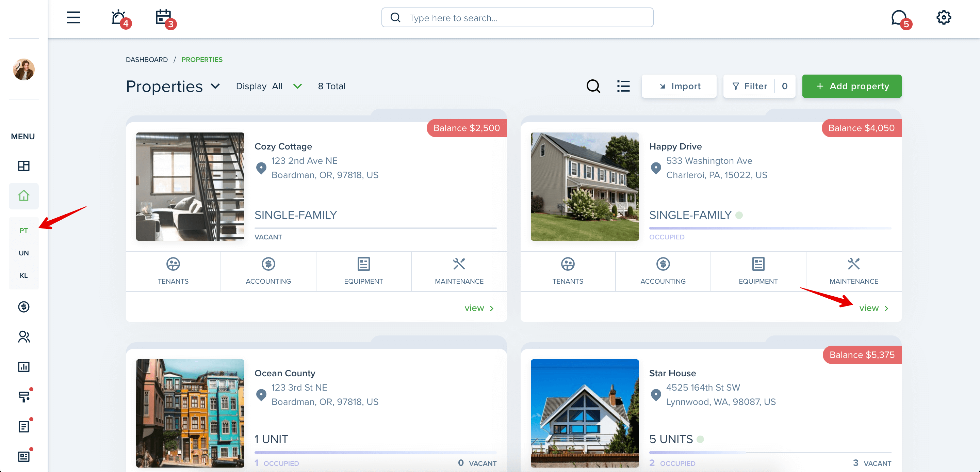The height and width of the screenshot is (472, 980).
Task: Click Happy Drive title
Action: coord(675,146)
